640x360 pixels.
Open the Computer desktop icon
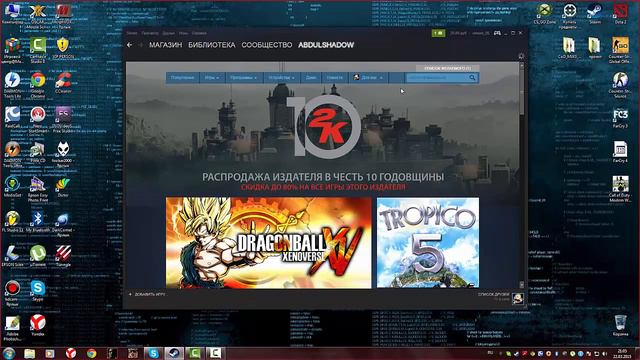pos(12,13)
